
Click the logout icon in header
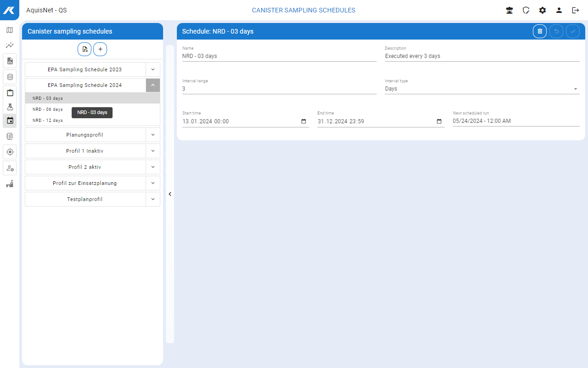click(x=575, y=10)
